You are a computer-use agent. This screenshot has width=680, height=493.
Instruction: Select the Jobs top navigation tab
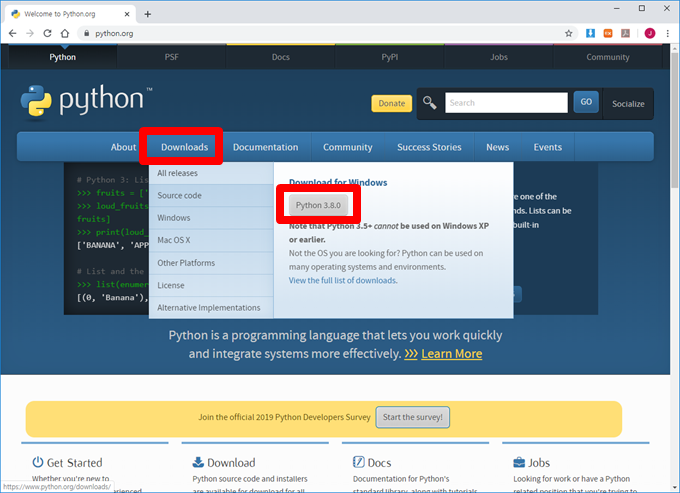click(x=499, y=57)
